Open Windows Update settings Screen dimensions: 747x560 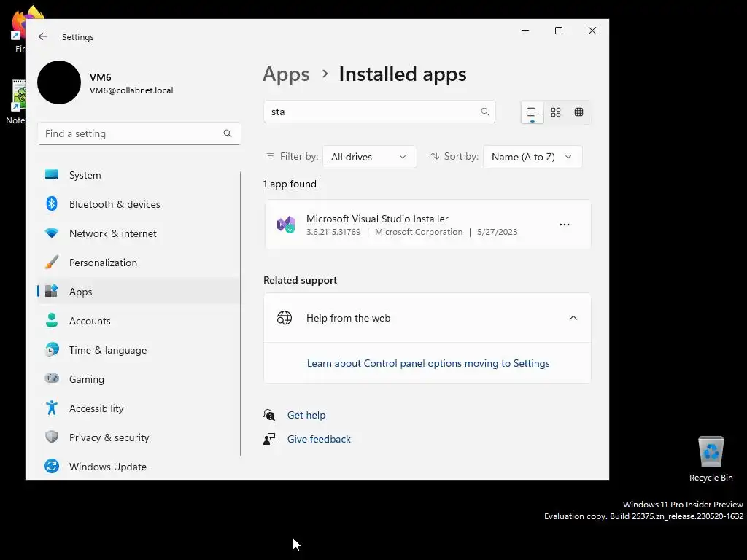pos(138,467)
